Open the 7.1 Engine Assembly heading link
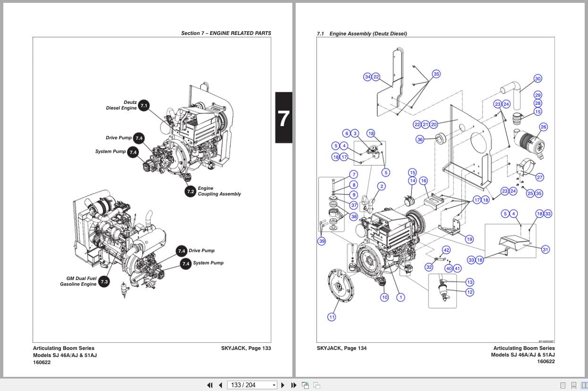This screenshot has height=391, width=588. (362, 34)
